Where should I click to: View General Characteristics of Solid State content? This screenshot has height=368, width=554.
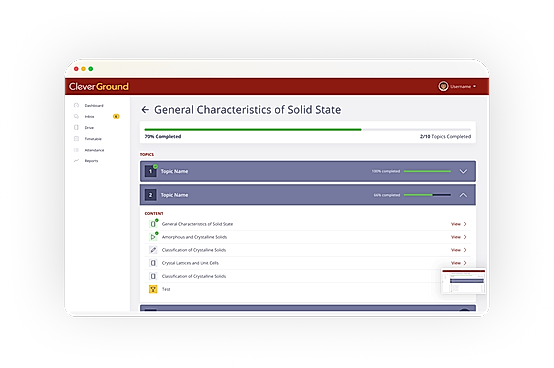[459, 224]
